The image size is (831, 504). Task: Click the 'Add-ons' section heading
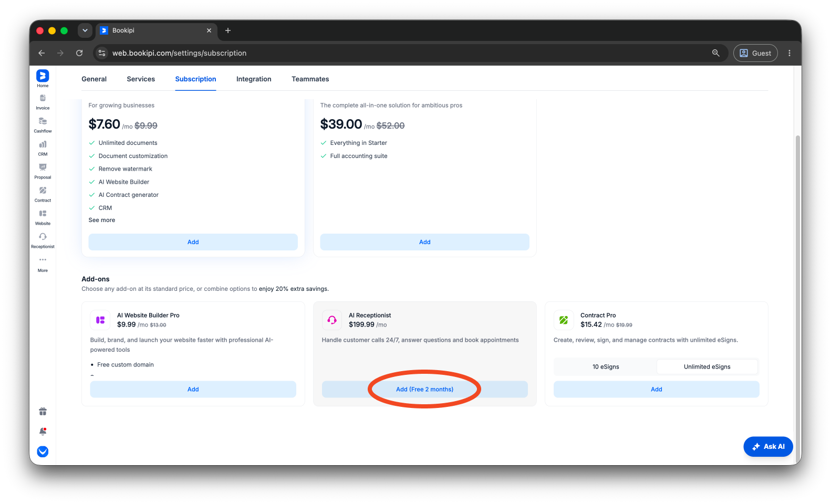click(x=96, y=279)
